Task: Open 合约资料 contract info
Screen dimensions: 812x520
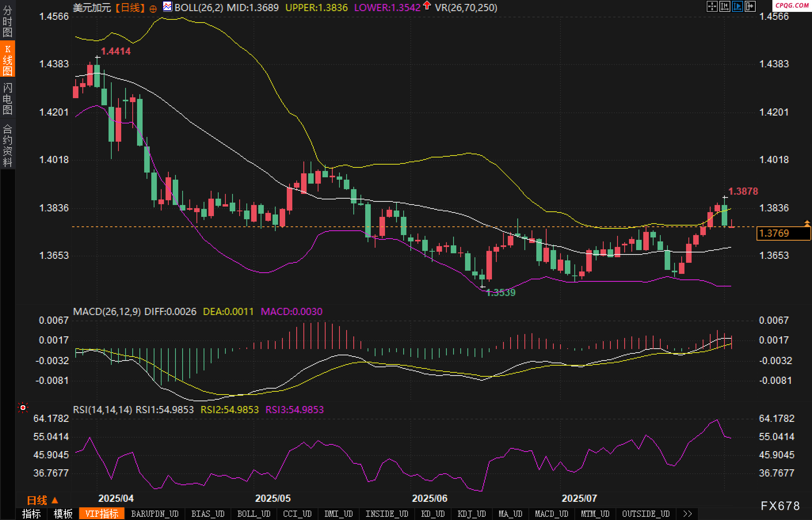Action: [8, 146]
